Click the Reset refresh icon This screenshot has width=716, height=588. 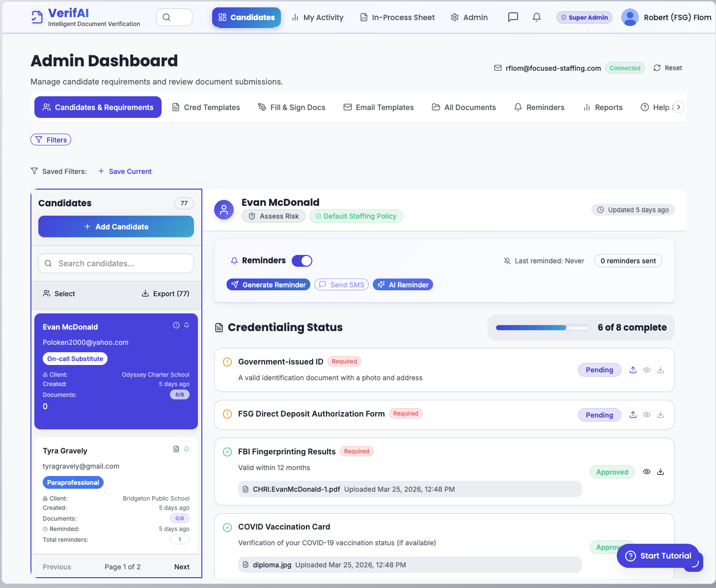657,68
